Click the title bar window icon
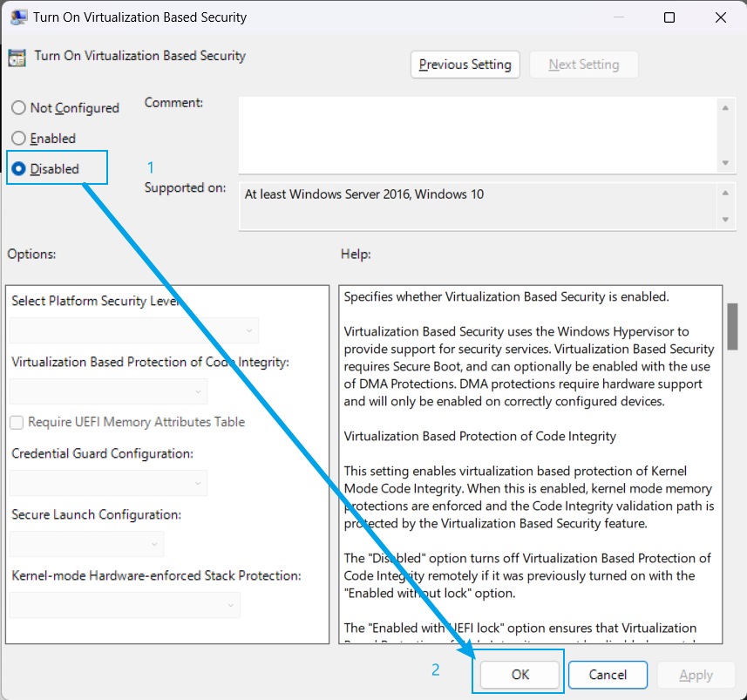Viewport: 747px width, 700px height. (19, 17)
